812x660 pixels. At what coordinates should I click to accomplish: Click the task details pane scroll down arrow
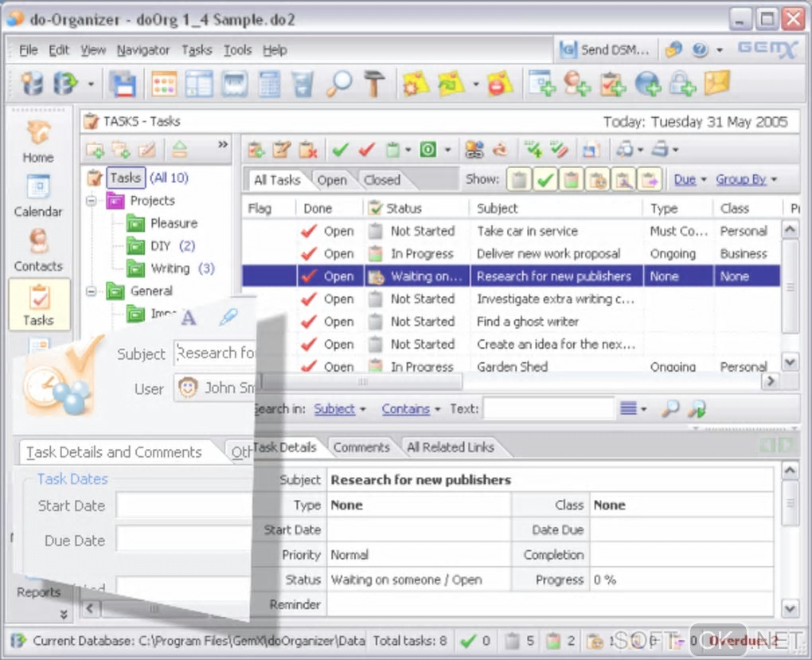tap(790, 607)
